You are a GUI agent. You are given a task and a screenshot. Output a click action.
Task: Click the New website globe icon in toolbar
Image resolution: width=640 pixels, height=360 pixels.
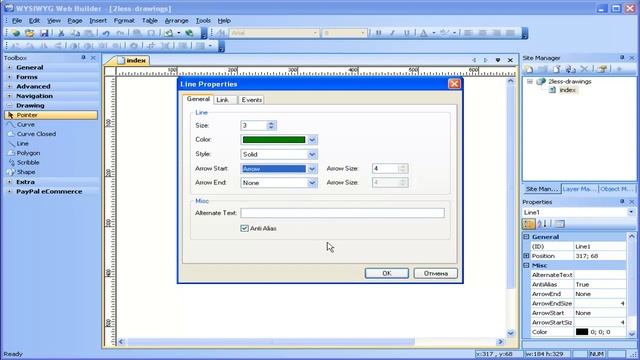coord(16,33)
